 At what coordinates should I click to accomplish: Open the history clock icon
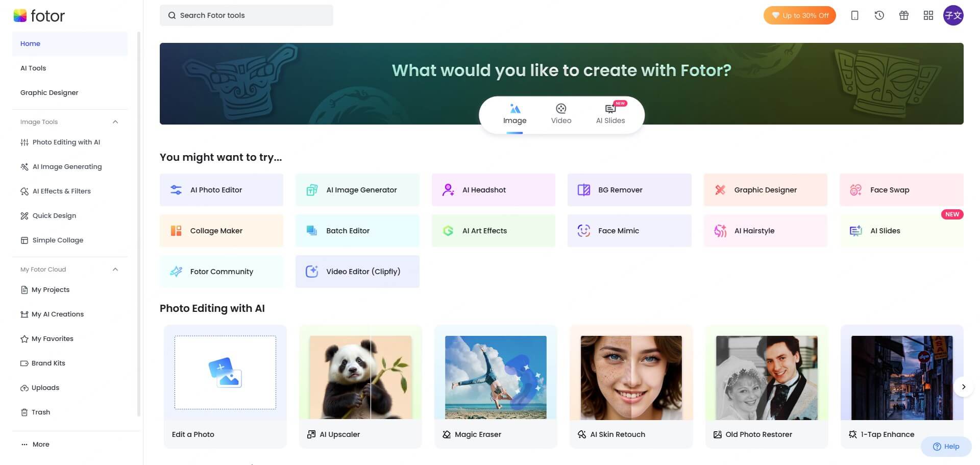879,15
